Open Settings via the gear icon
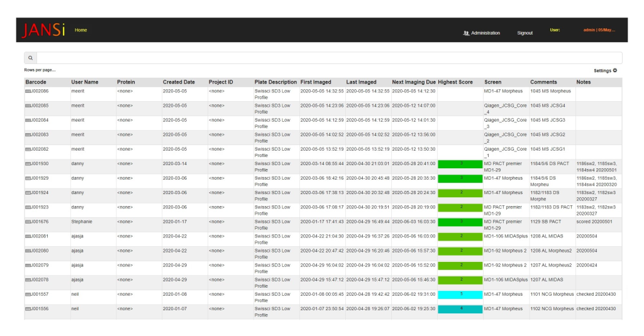The width and height of the screenshot is (644, 336). (614, 70)
